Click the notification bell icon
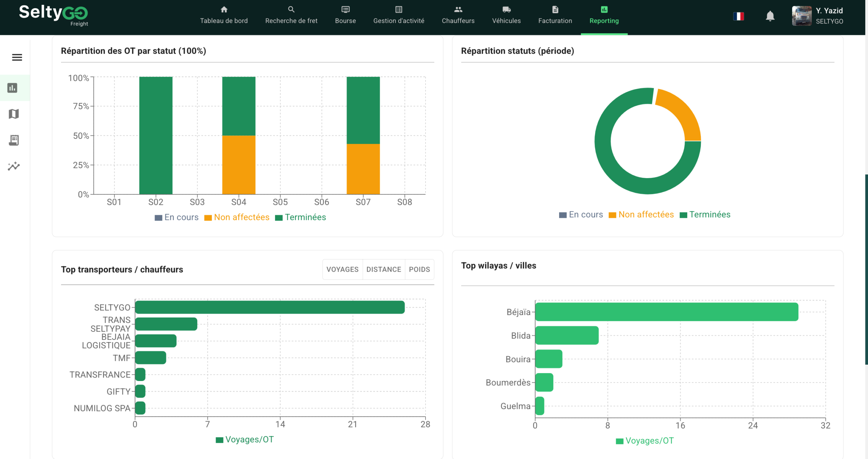 [x=770, y=16]
